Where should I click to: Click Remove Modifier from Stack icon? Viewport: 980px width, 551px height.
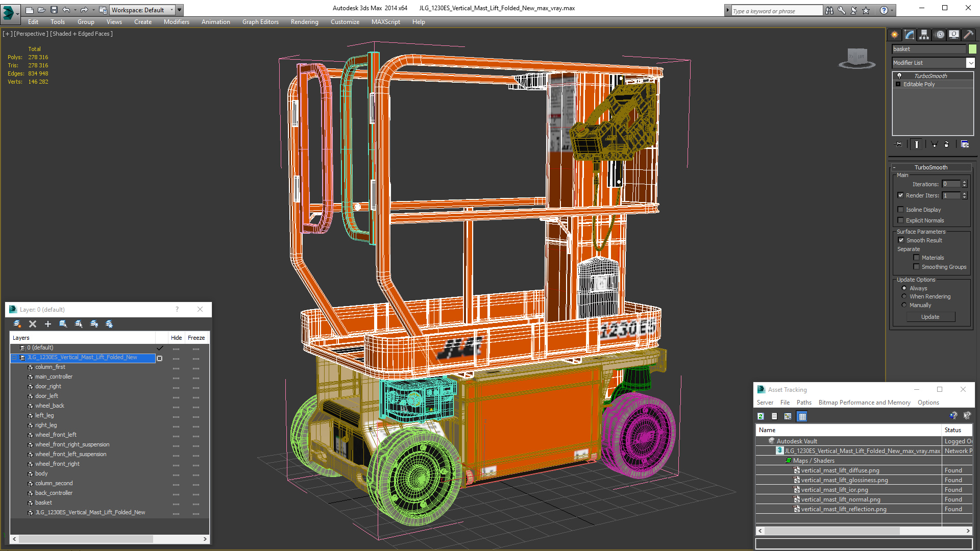click(947, 144)
